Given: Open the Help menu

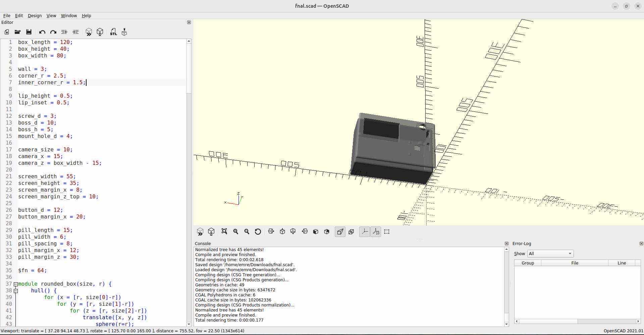Looking at the screenshot, I should click(x=86, y=16).
